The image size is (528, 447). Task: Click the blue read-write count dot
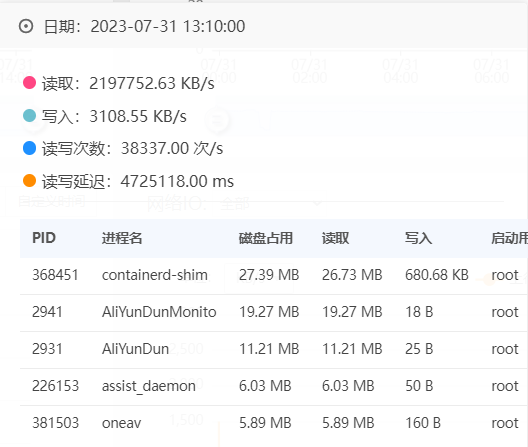[x=29, y=148]
